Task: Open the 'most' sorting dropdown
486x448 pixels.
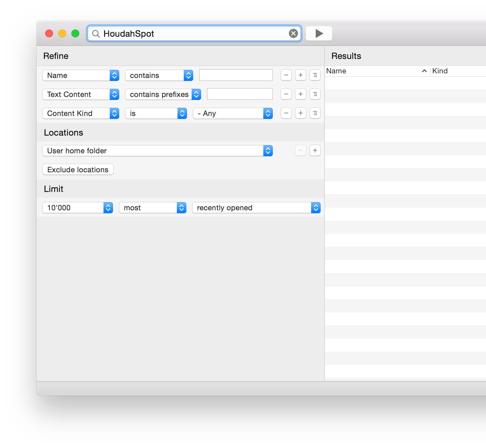Action: pyautogui.click(x=181, y=207)
